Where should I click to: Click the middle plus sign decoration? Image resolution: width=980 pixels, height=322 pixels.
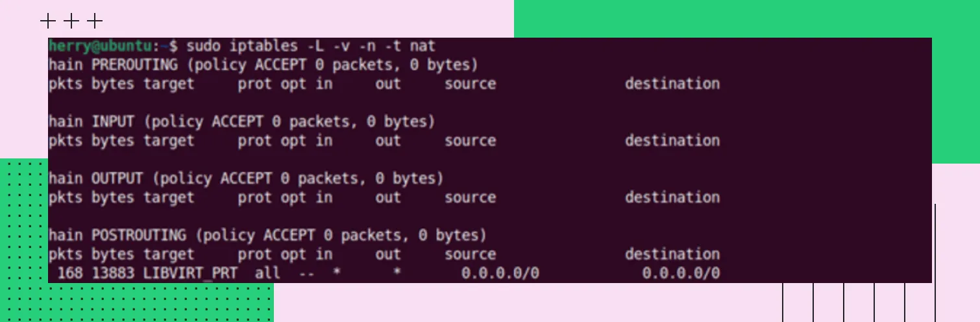click(71, 21)
